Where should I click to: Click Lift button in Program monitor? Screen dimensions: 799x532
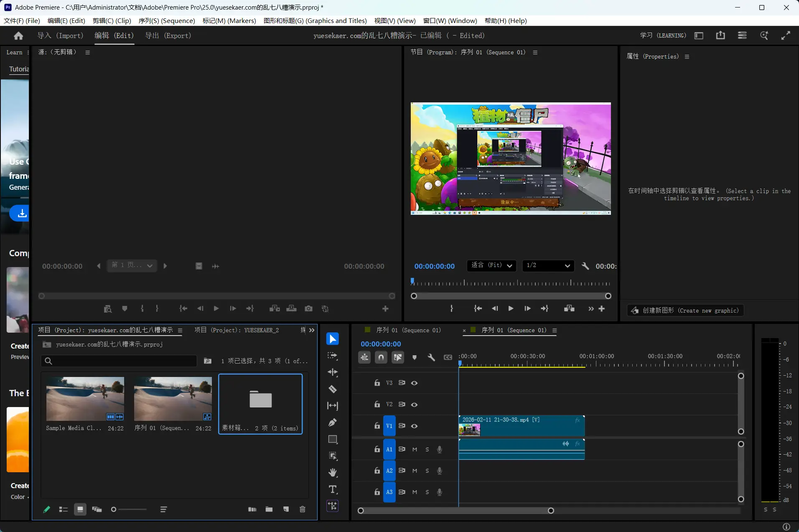pos(569,308)
